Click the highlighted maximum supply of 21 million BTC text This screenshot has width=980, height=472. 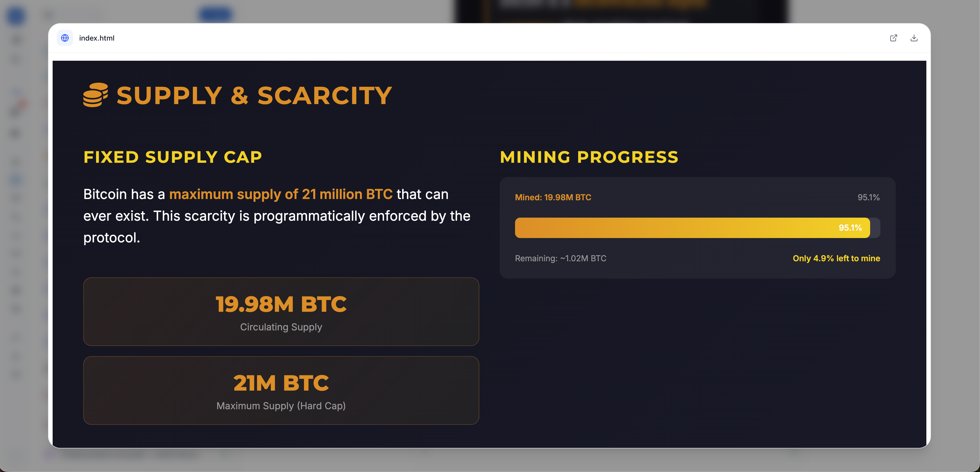[x=281, y=194]
